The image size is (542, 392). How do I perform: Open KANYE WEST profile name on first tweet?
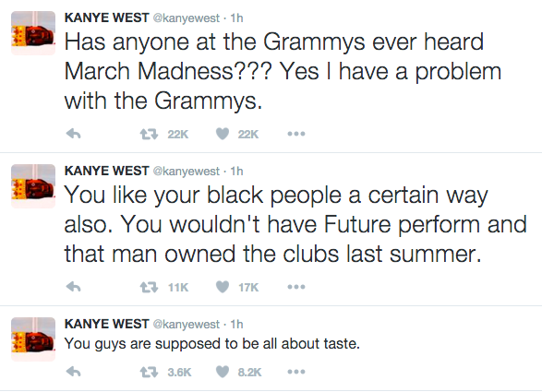point(106,18)
